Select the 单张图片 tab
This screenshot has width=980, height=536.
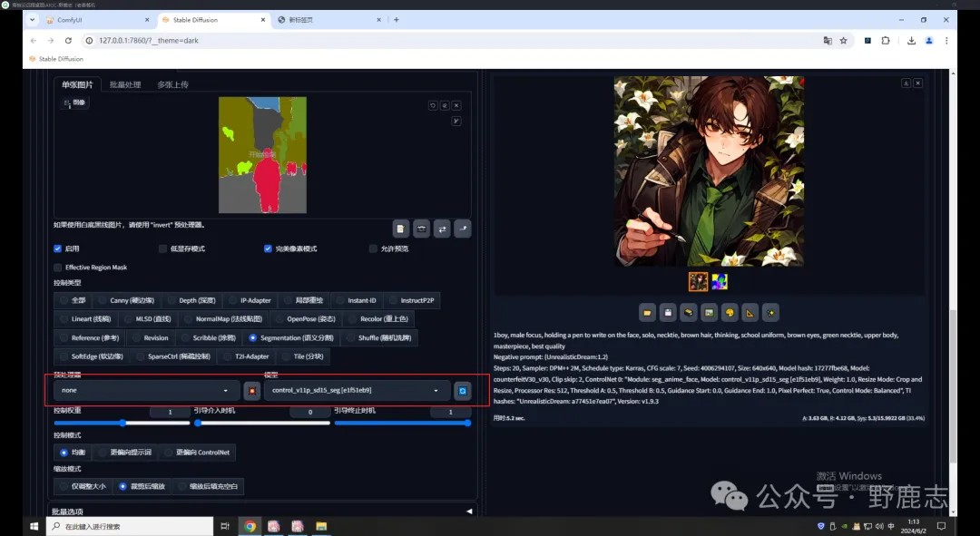coord(77,85)
